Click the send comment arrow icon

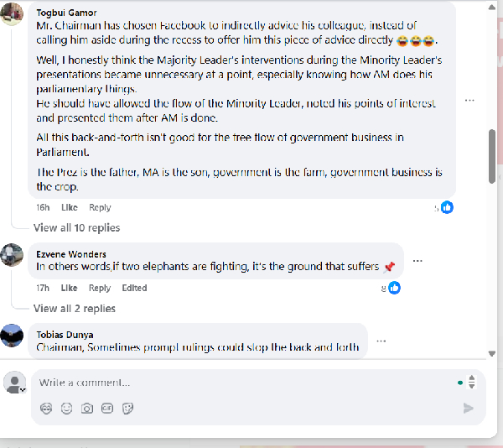(x=468, y=409)
